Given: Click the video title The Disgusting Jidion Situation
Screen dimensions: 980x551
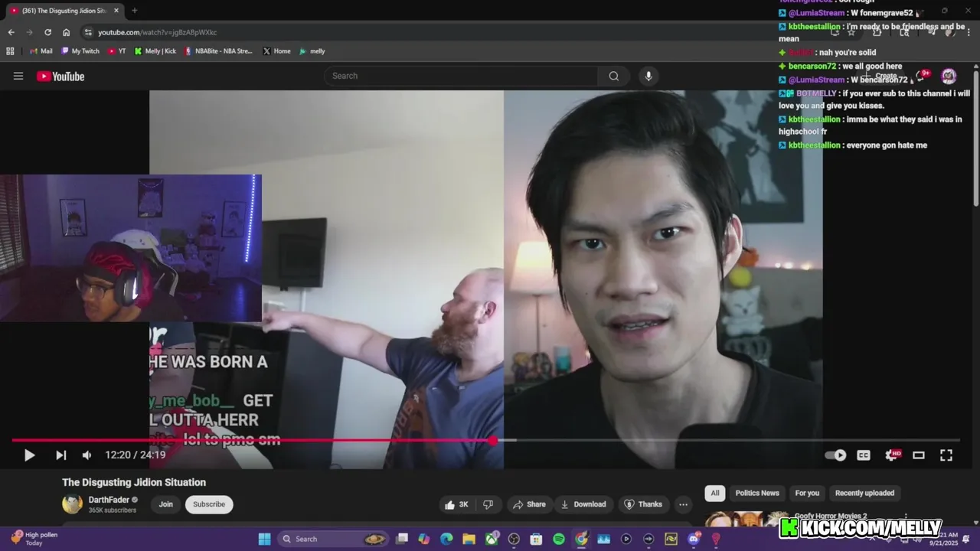Looking at the screenshot, I should pyautogui.click(x=134, y=482).
